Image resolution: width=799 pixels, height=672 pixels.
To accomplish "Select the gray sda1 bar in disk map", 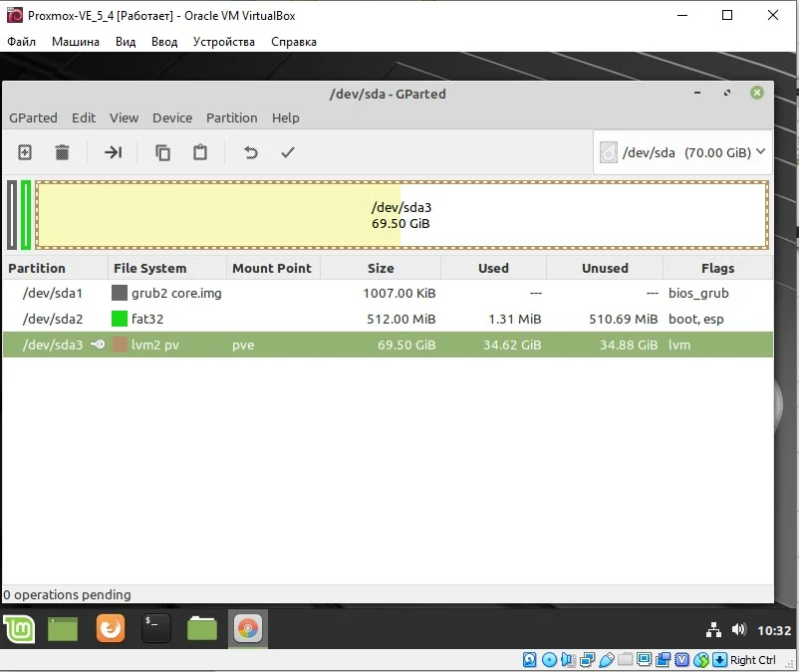I will [12, 215].
